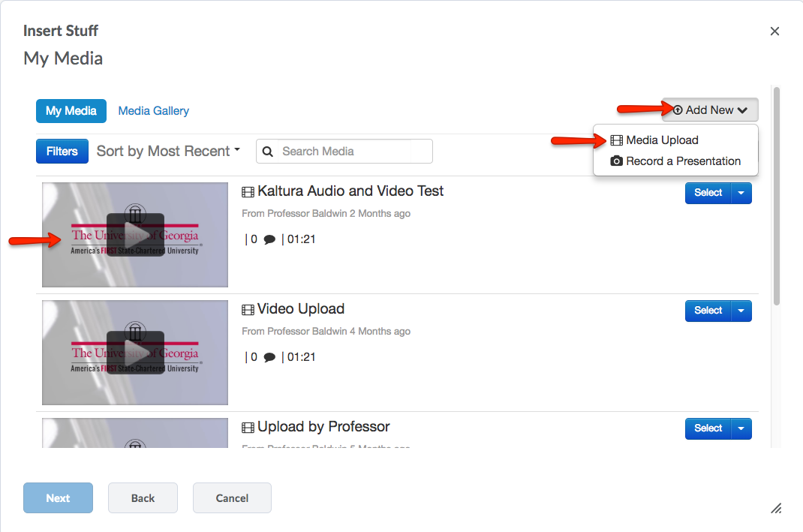Click 'From Professor Baldwin 4 Months ago' text

[x=326, y=332]
